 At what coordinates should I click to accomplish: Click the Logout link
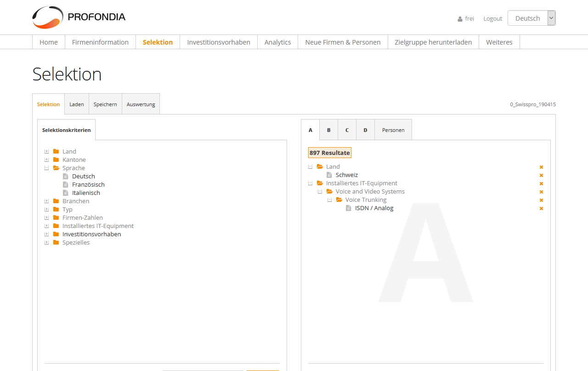tap(492, 18)
